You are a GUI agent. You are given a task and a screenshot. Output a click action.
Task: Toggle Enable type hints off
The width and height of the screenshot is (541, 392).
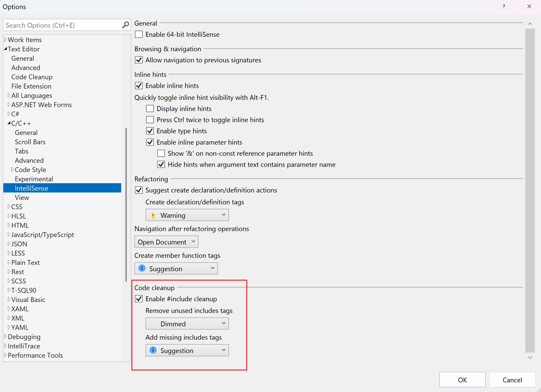[150, 131]
